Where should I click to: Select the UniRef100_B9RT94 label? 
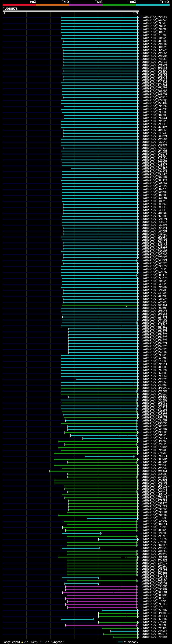[154, 370]
